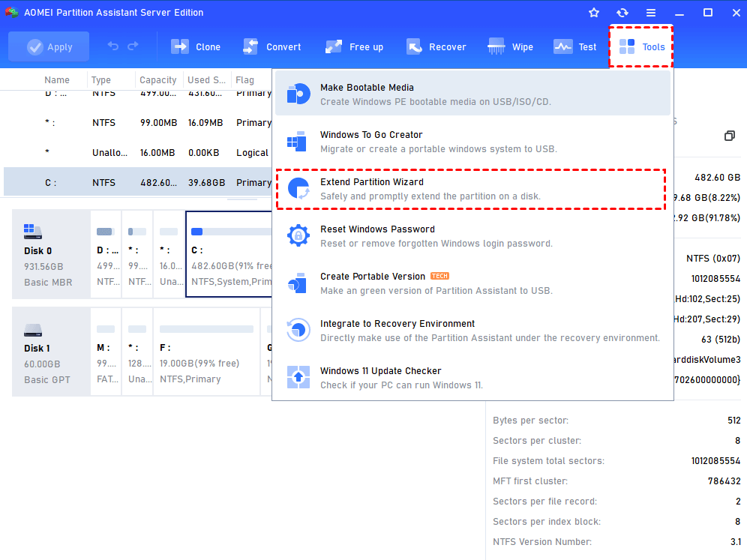Select the 99MB NTFS block on Disk 0
The height and width of the screenshot is (560, 747).
click(x=137, y=254)
